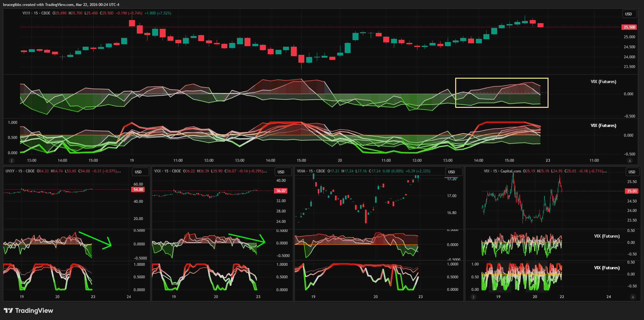Toggle the A auto-scale icon on VX1! chart
Screen dimensions: 644x320
630,161
